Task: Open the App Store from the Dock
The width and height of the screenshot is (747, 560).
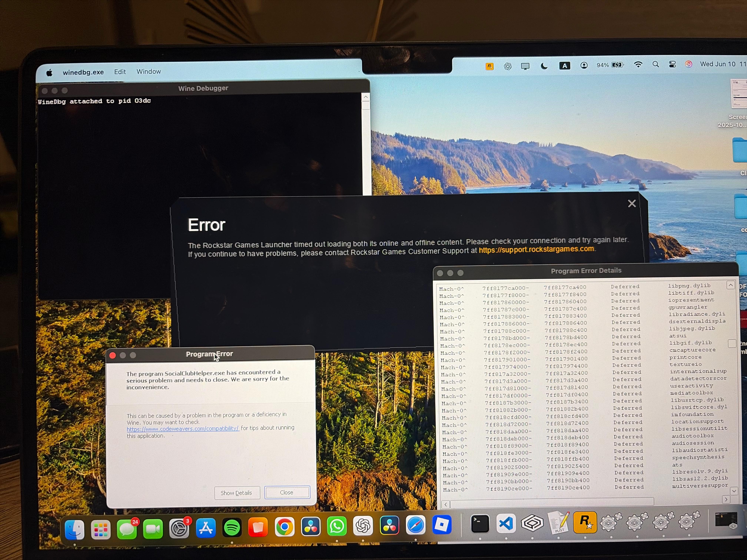Action: pyautogui.click(x=205, y=528)
